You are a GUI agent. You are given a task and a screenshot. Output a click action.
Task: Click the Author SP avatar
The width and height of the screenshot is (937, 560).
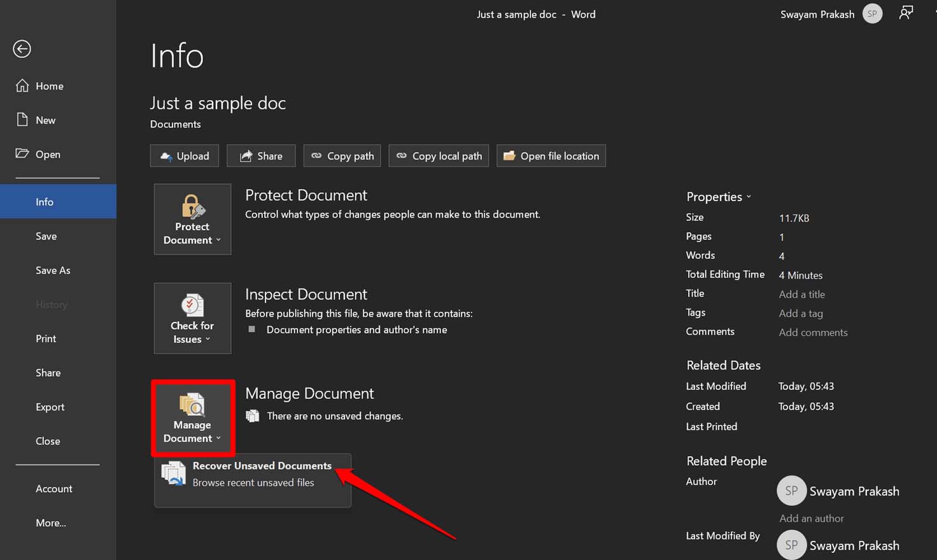(x=791, y=491)
